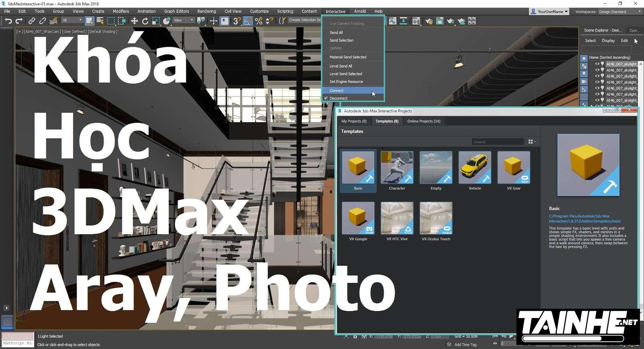Screen dimensions: 644x349
Task: Activate the Select and Link chain tool
Action: (x=31, y=21)
